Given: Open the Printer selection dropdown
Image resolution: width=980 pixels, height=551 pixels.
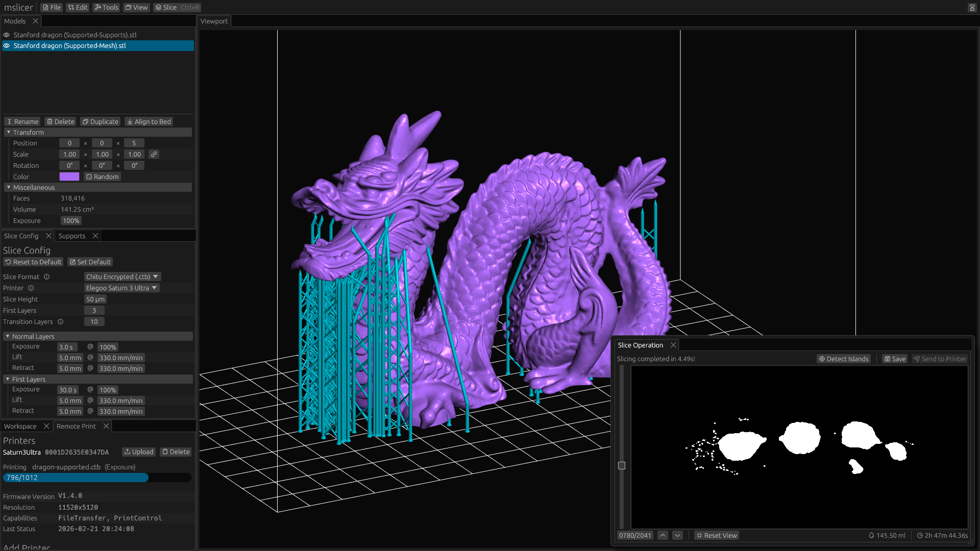Looking at the screenshot, I should [121, 288].
